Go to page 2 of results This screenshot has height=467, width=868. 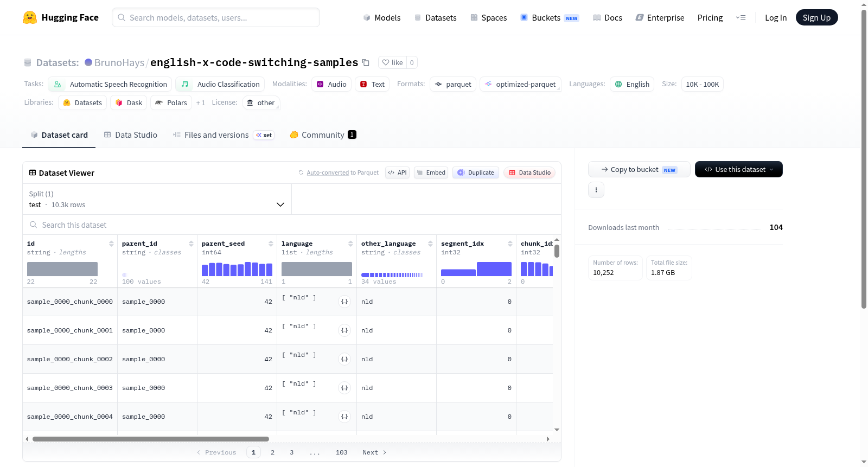(272, 452)
